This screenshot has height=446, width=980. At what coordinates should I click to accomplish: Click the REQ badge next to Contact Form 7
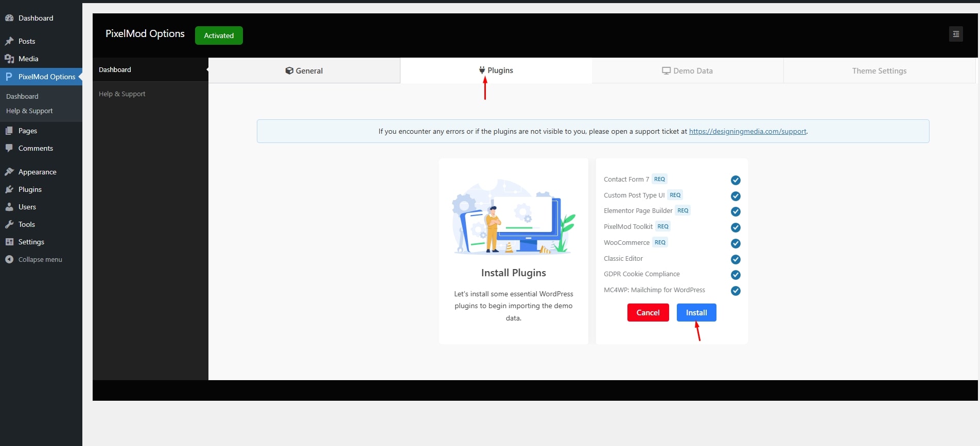(x=659, y=179)
